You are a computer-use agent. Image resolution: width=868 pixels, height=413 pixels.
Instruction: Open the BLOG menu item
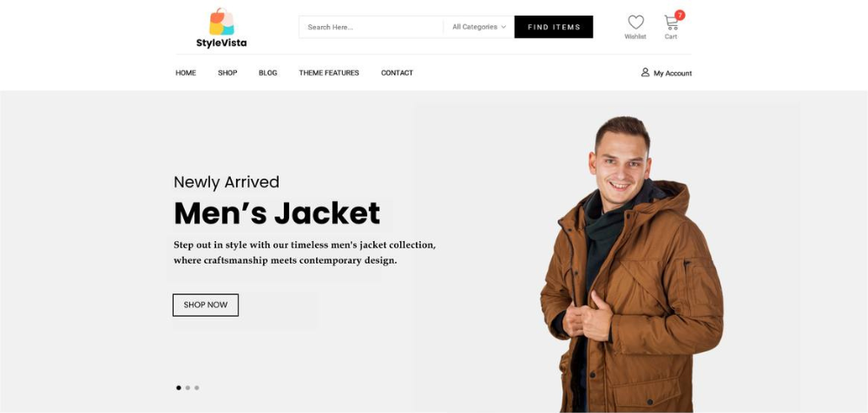click(268, 73)
